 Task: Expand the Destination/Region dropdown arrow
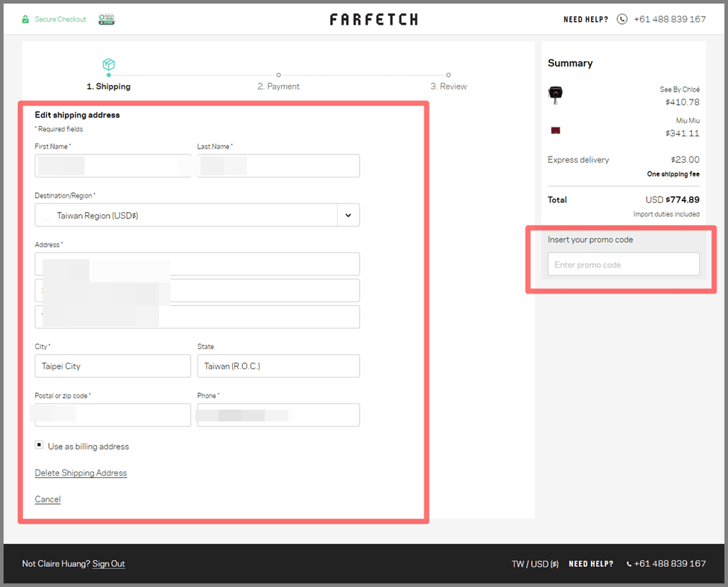click(348, 215)
